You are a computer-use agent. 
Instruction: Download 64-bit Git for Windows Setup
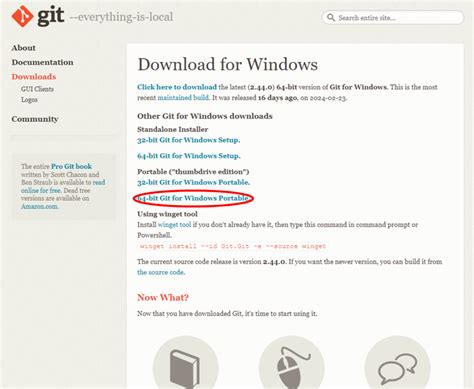coord(189,156)
